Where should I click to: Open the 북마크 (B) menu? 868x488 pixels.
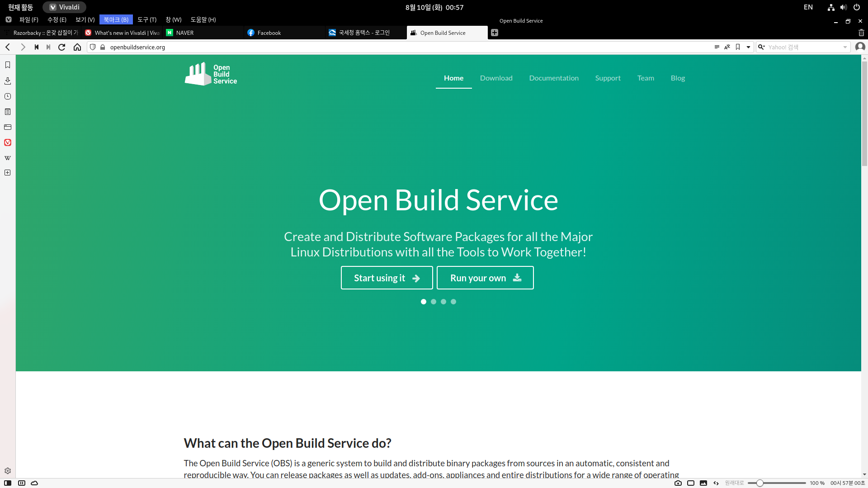coord(116,20)
